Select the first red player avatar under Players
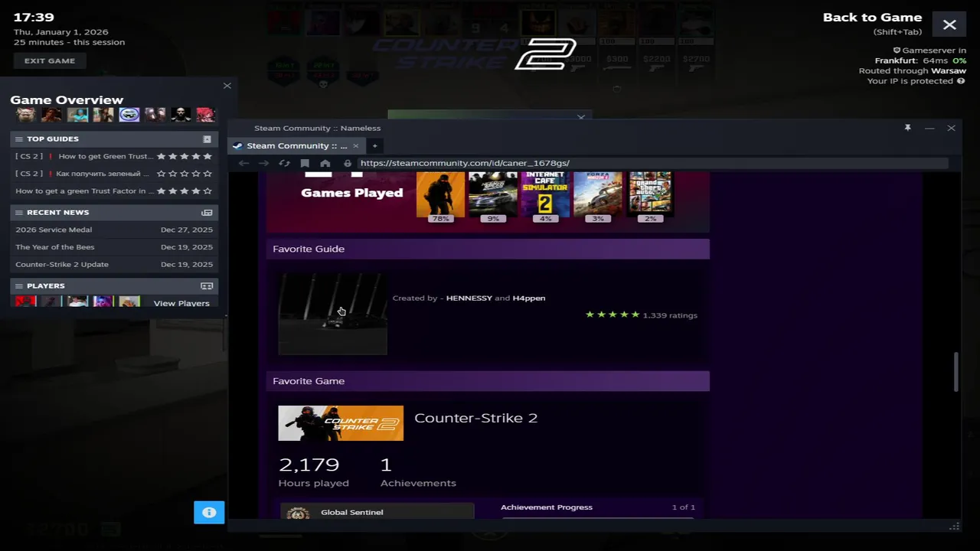The height and width of the screenshot is (551, 980). (26, 302)
